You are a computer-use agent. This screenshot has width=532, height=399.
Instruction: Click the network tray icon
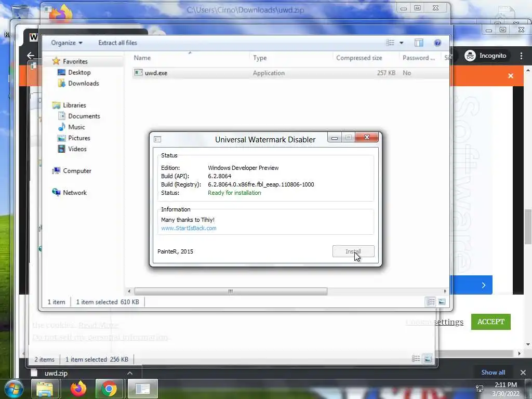(480, 389)
